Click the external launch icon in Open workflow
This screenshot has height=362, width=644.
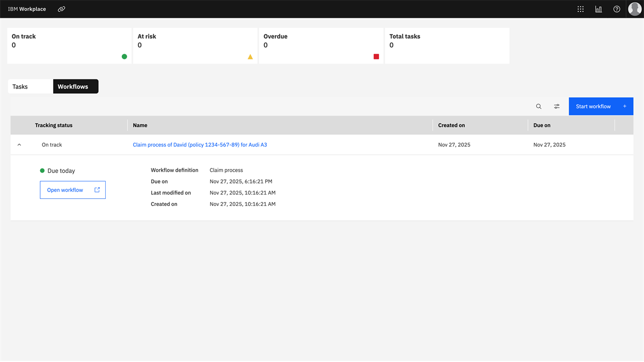coord(97,190)
